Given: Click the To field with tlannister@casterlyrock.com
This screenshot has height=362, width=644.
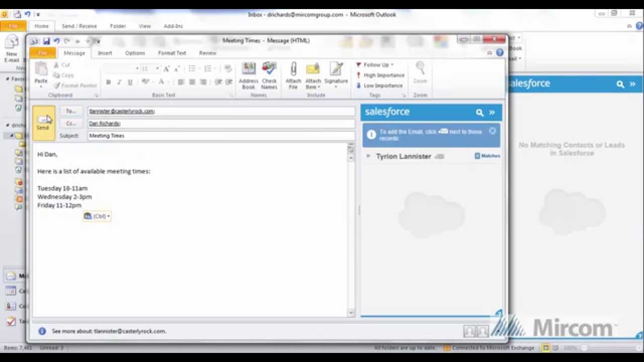Looking at the screenshot, I should pyautogui.click(x=221, y=111).
